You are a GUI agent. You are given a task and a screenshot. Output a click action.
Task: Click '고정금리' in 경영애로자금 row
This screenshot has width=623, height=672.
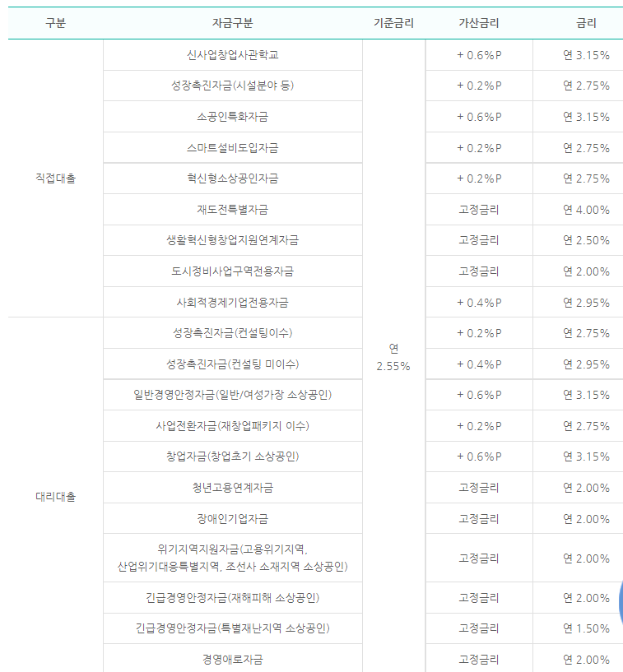[478, 660]
